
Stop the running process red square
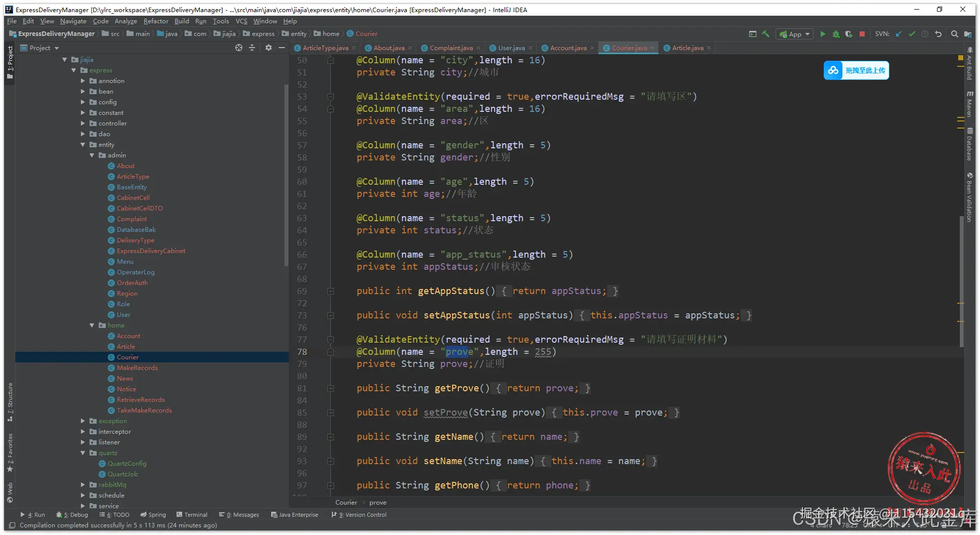coord(862,34)
